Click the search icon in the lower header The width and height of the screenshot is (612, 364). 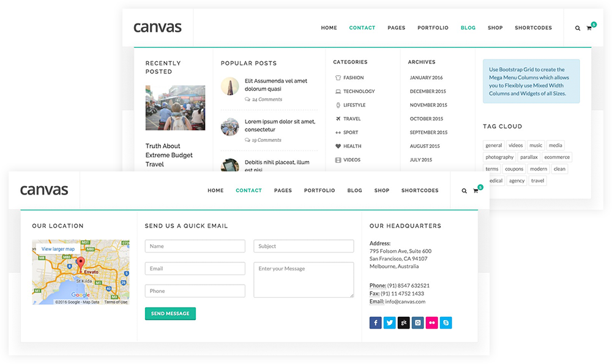[464, 191]
